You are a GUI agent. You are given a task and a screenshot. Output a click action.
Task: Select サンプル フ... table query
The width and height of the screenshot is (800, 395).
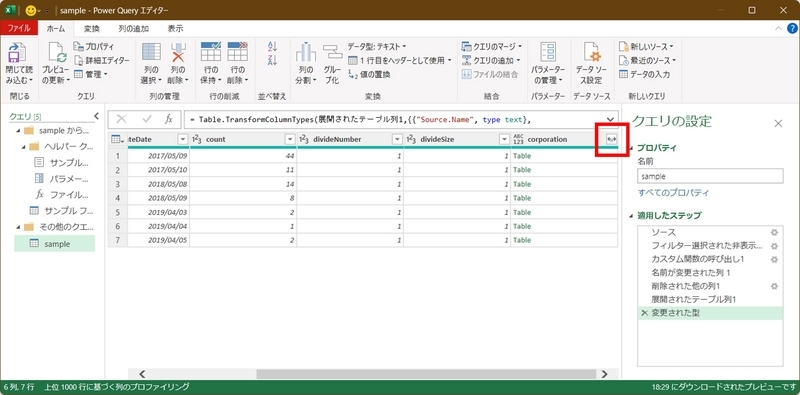coord(61,210)
